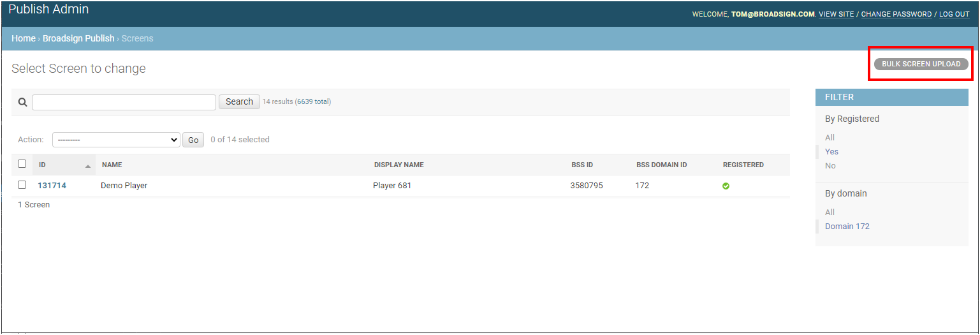Click the BSS ID value 3580795
This screenshot has height=335, width=980.
[x=587, y=186]
